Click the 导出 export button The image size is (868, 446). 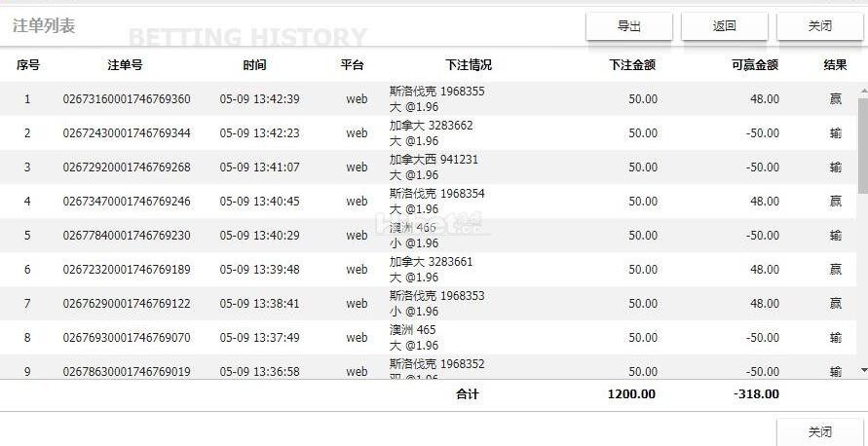(x=628, y=26)
